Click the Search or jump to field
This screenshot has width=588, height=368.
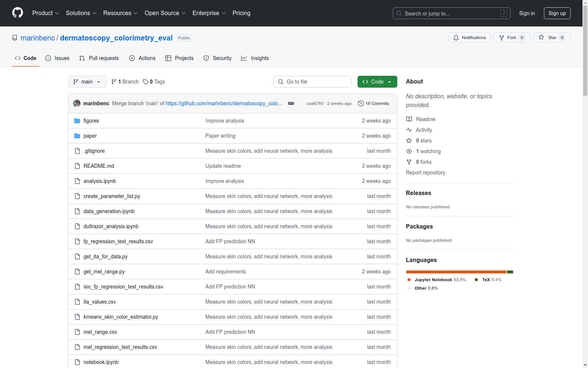451,13
